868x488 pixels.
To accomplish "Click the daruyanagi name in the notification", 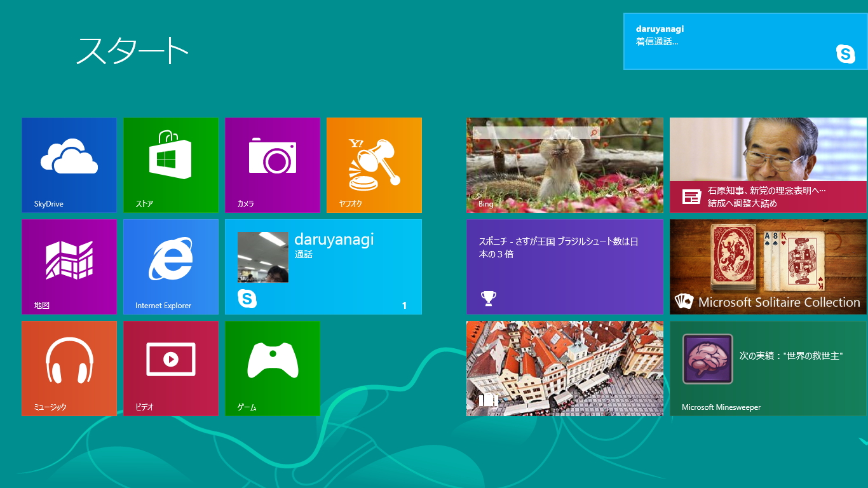I will [x=660, y=29].
